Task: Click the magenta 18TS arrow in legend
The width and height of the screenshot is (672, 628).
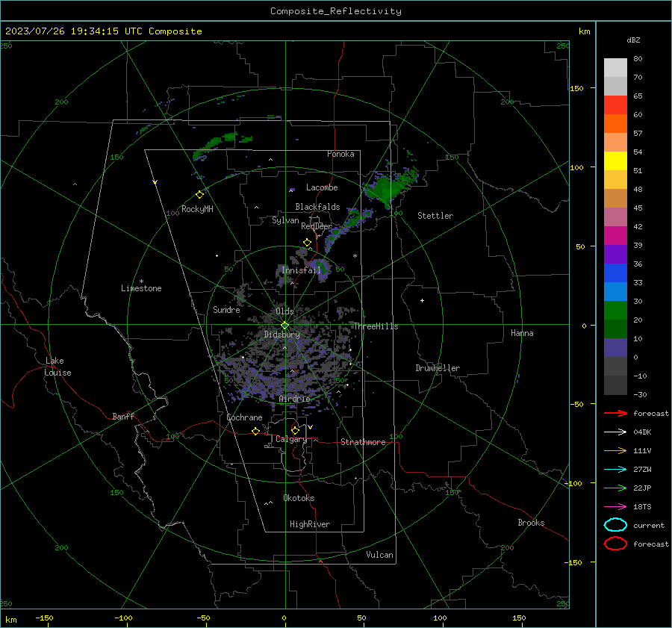Action: point(615,507)
